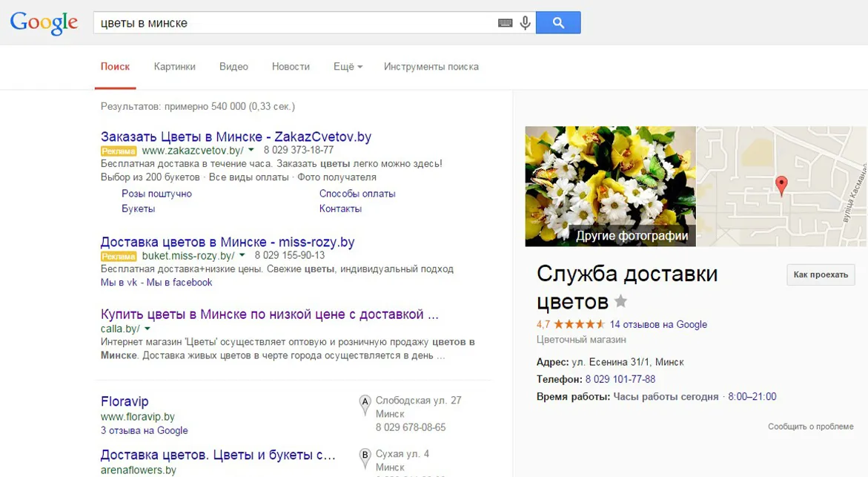Open Инструменты поиска
Image resolution: width=868 pixels, height=477 pixels.
[431, 67]
